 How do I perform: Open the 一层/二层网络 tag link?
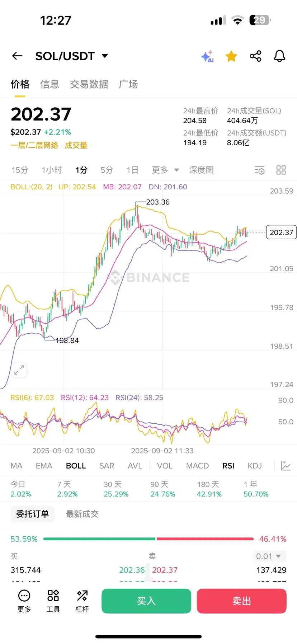coord(34,145)
